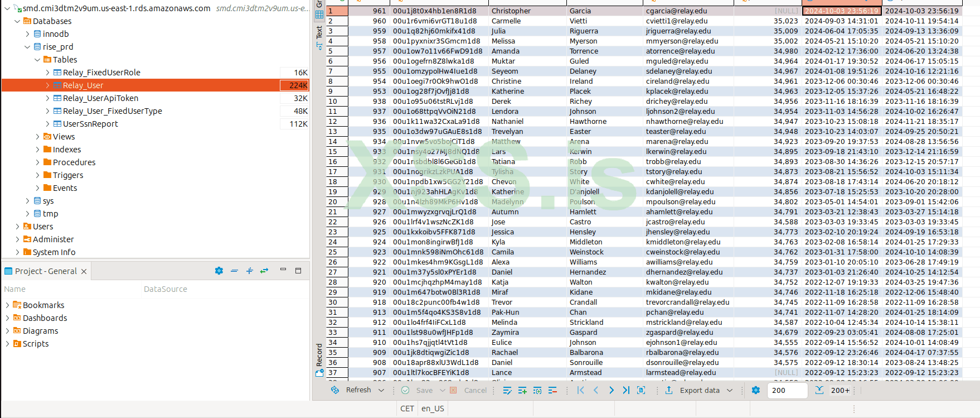Click the Export data button

(x=692, y=390)
